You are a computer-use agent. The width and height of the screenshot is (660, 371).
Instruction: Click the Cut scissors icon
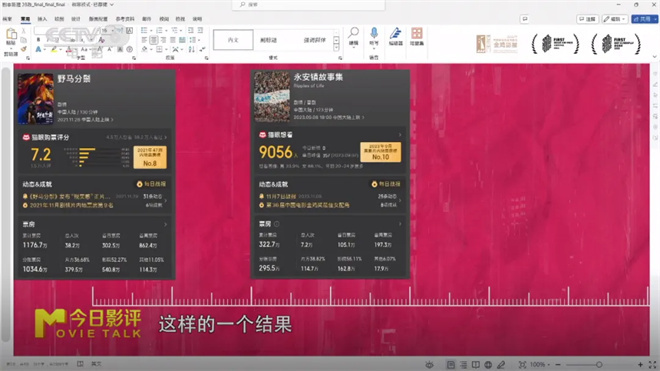tap(24, 31)
